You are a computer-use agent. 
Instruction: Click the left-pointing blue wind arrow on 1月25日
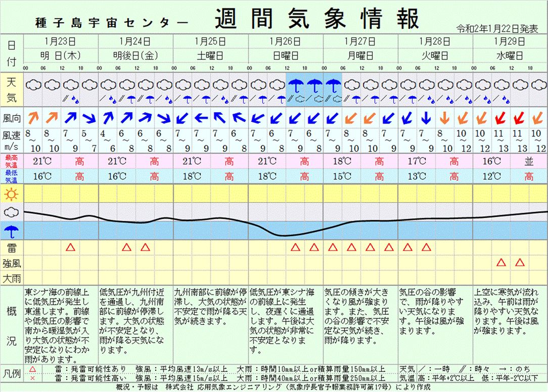click(x=201, y=118)
